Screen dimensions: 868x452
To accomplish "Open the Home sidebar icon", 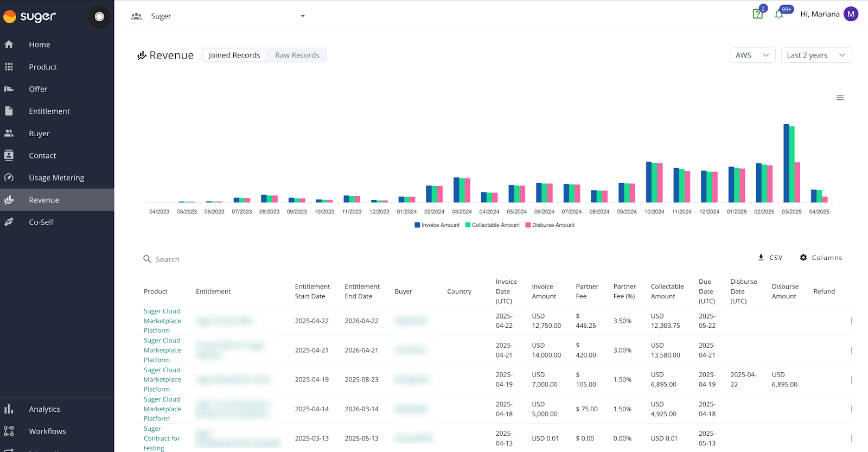I will tap(9, 44).
